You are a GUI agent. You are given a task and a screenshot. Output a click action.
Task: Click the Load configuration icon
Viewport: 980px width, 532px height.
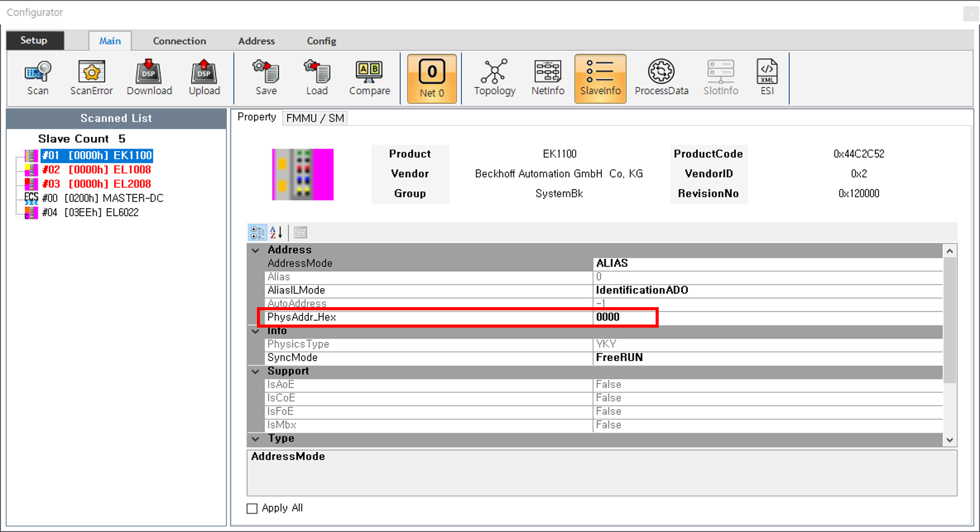click(x=317, y=78)
